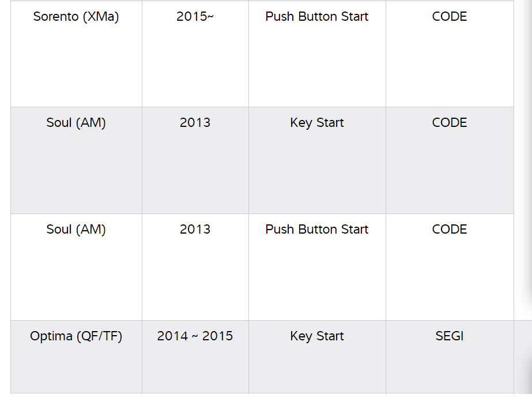532x398 pixels.
Task: Select the SEGI cell
Action: coord(450,336)
